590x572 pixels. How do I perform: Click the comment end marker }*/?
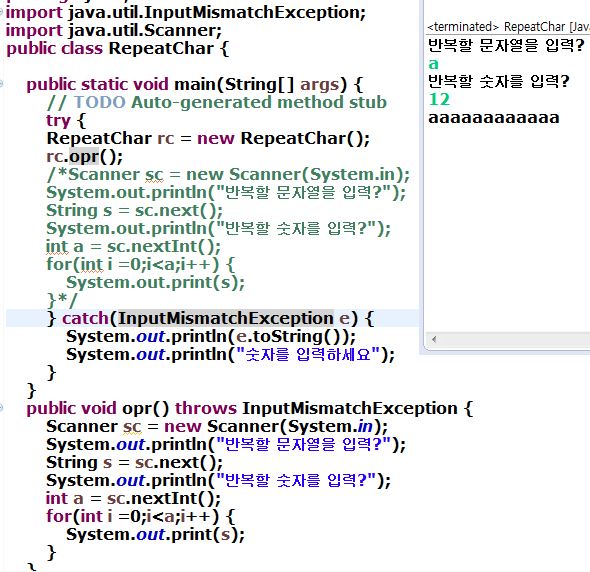pos(62,300)
